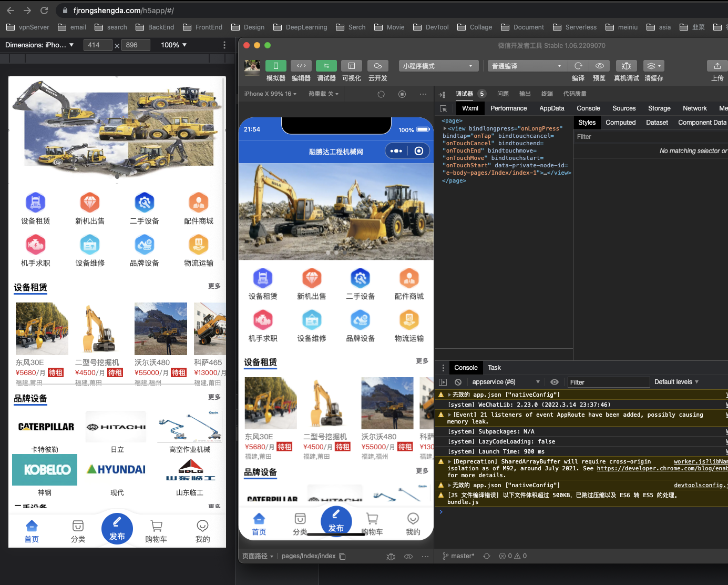Select the Computed styles tab
This screenshot has height=585, width=728.
click(x=620, y=123)
